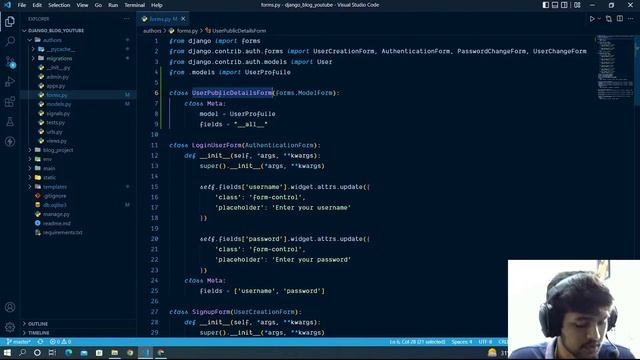Toggle the primary side bar layout icon
The width and height of the screenshot is (640, 360).
546,5
